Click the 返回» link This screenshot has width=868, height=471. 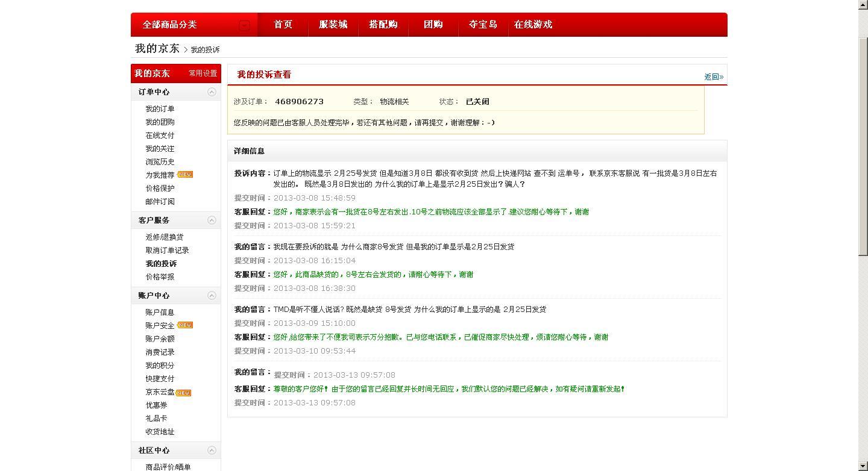pos(714,76)
